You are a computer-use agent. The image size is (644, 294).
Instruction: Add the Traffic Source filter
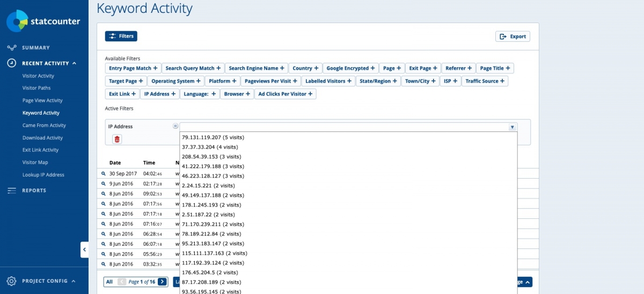click(x=485, y=81)
